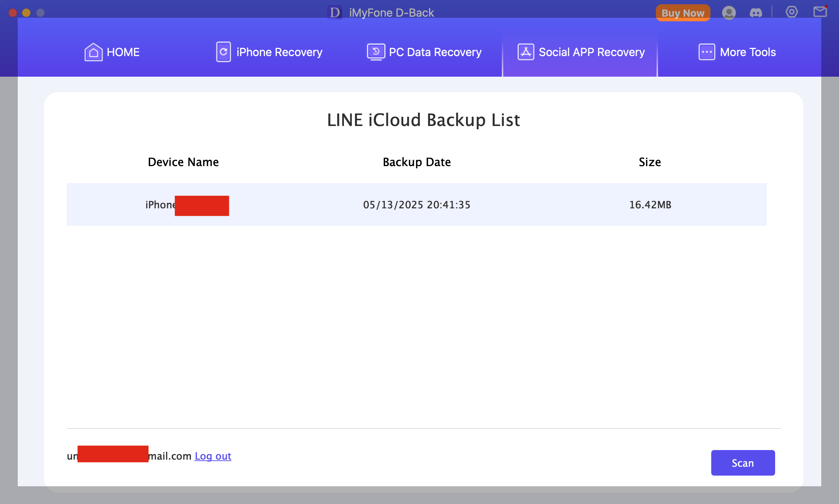Minimize the window with yellow button
This screenshot has height=504, width=839.
tap(26, 13)
